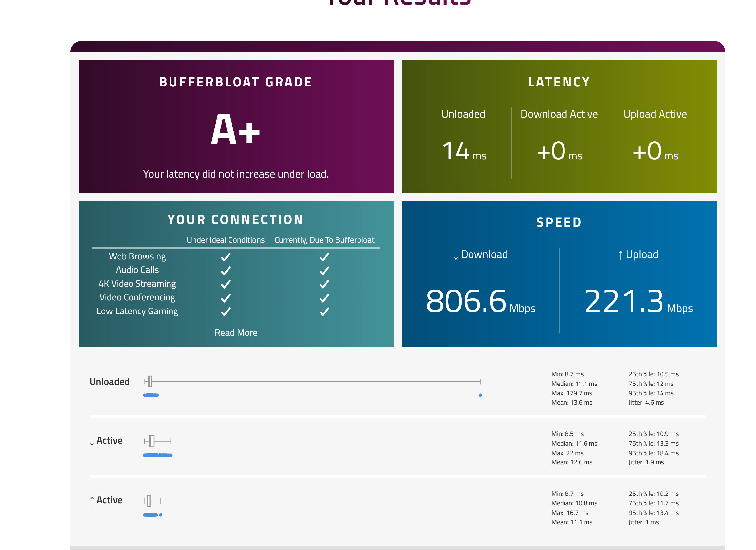Click Web Browsing ideal conditions checkmark

coord(226,257)
